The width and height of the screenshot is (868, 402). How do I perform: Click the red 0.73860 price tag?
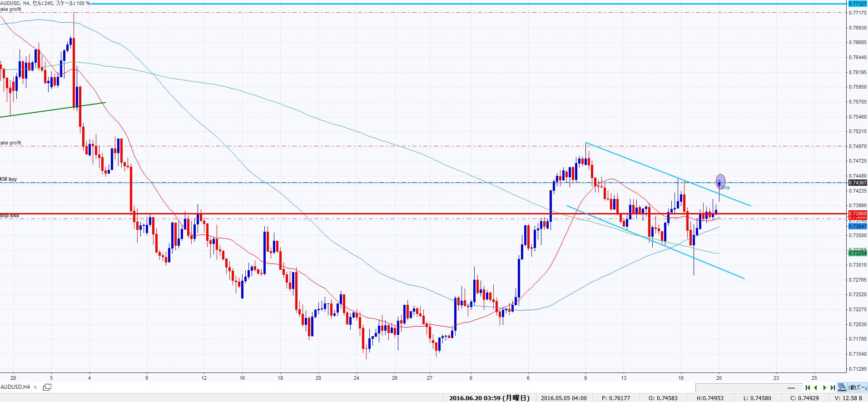(x=857, y=213)
